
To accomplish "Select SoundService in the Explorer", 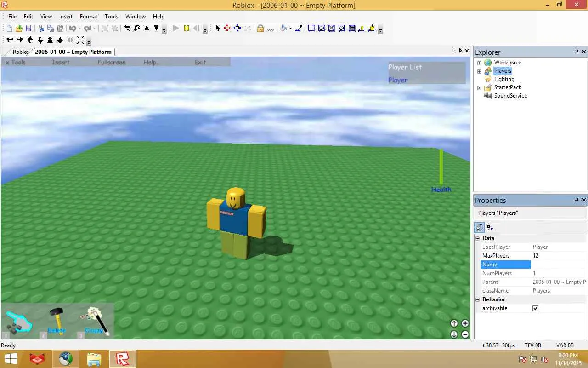I will 510,96.
